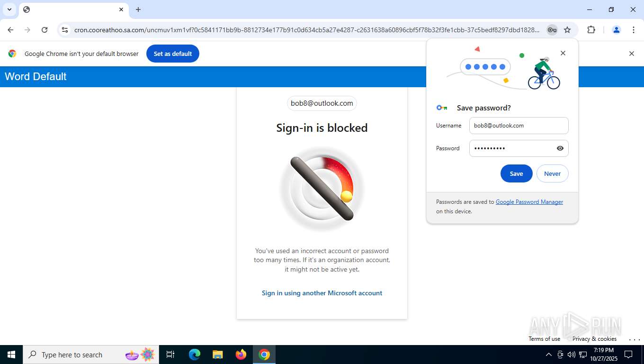The image size is (644, 364).
Task: Click Never in the password prompt
Action: (x=552, y=174)
